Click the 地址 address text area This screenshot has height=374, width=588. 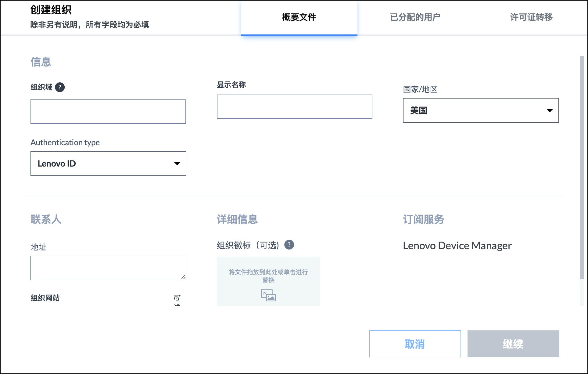[x=108, y=268]
